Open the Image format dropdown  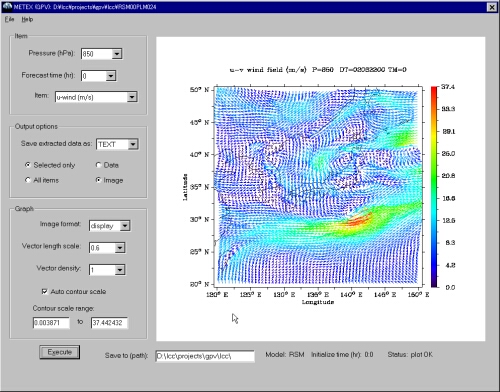click(x=125, y=226)
